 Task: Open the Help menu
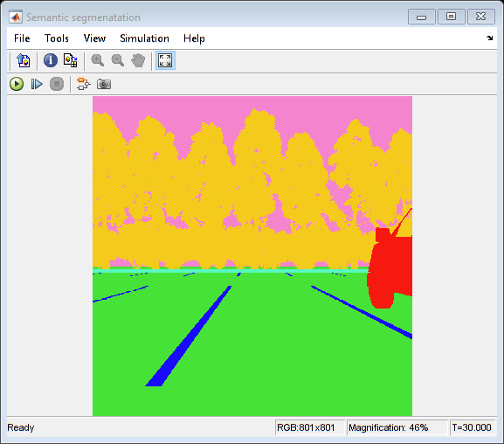tap(194, 38)
